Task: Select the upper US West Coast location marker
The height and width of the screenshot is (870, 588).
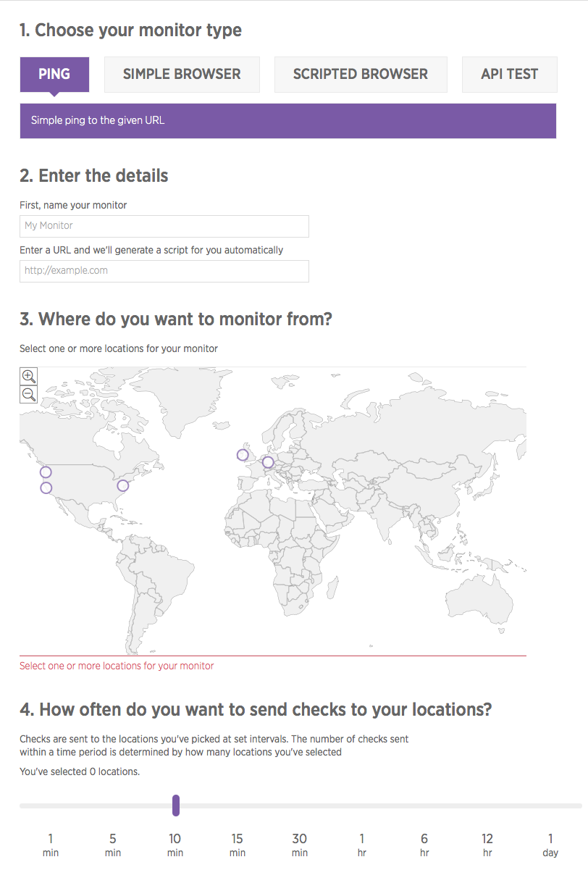Action: coord(46,472)
